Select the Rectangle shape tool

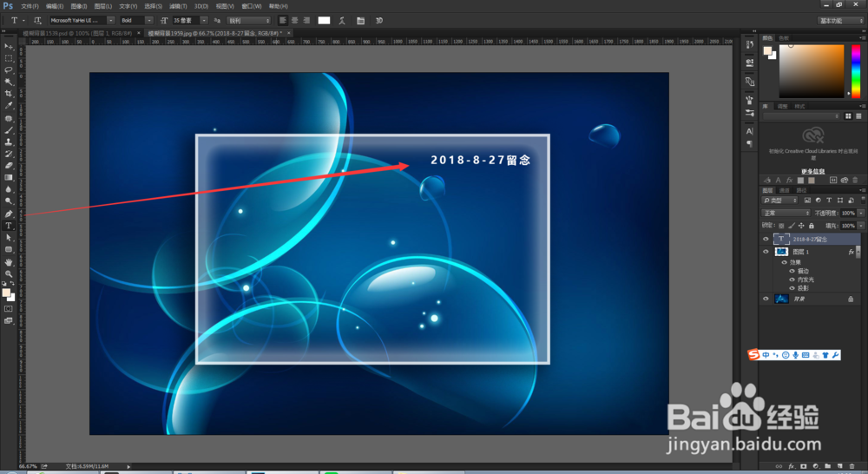[9, 250]
